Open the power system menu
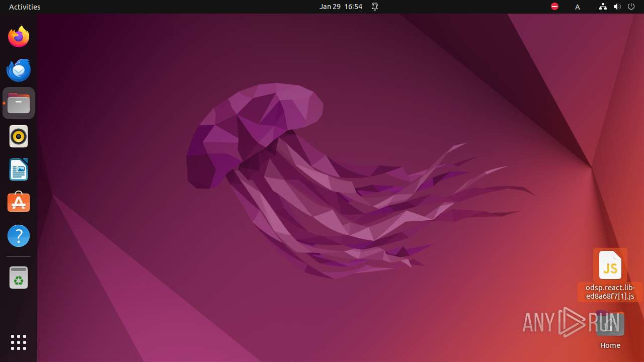Viewport: 644px width, 362px height. pos(631,7)
